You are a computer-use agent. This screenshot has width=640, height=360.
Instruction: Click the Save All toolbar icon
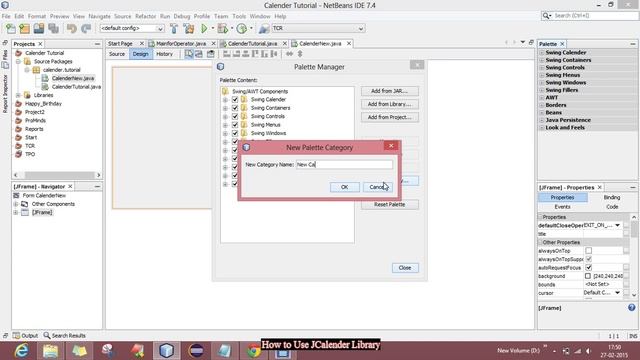(x=53, y=28)
